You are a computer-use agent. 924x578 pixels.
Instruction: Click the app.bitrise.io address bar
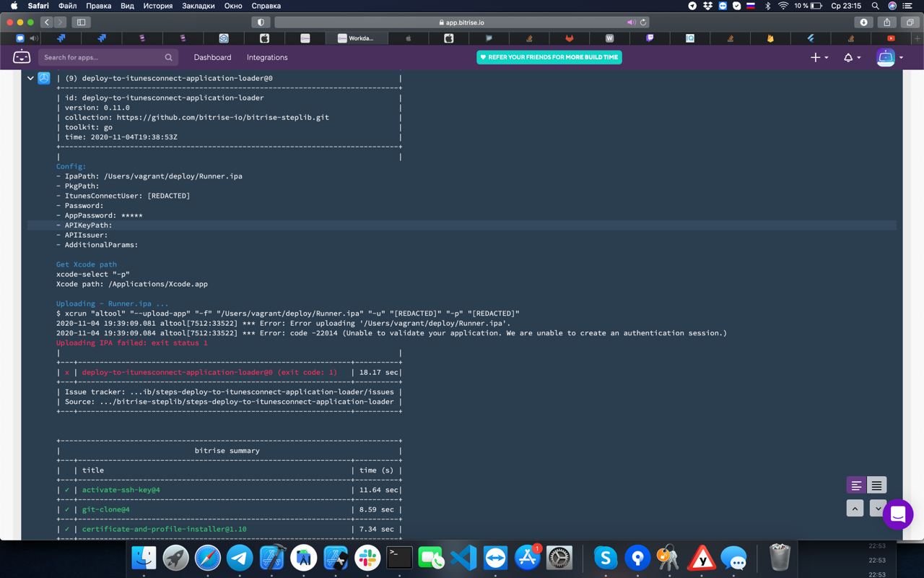pyautogui.click(x=461, y=22)
